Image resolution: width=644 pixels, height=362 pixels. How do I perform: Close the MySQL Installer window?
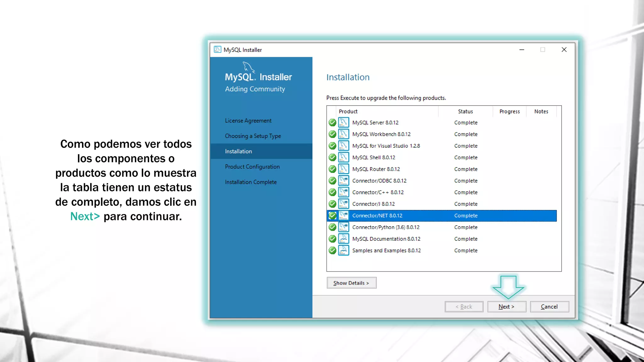pos(564,50)
